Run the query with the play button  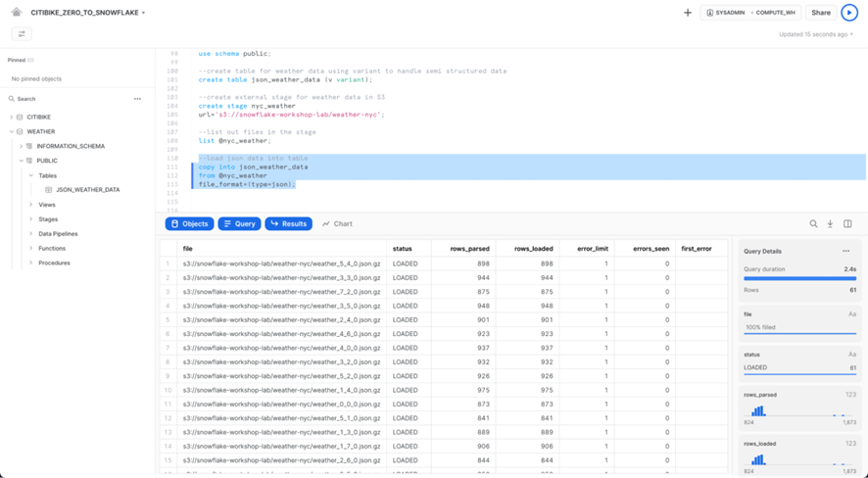coord(848,13)
